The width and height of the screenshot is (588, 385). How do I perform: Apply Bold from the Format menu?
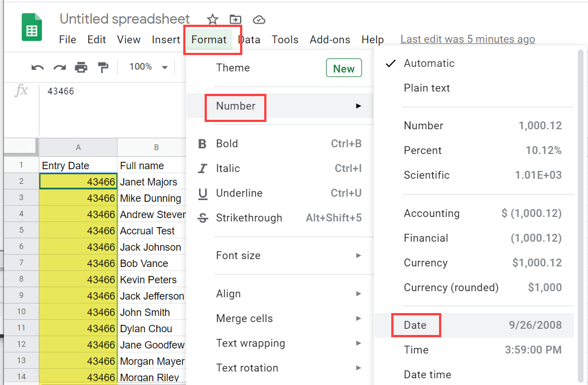click(280, 143)
